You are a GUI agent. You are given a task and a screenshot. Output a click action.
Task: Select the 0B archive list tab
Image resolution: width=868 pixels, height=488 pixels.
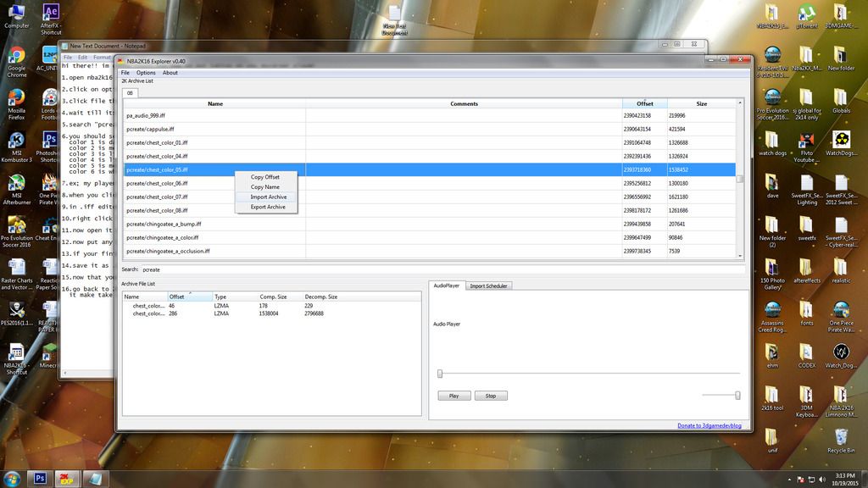tap(130, 93)
